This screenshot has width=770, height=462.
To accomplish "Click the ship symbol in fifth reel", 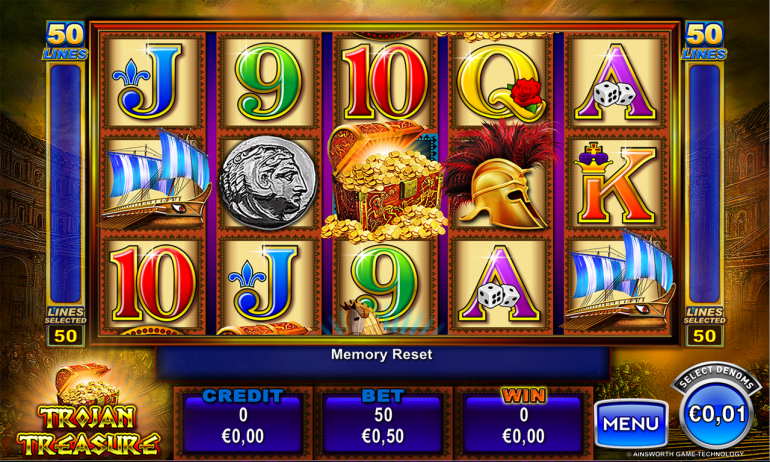I will pyautogui.click(x=619, y=280).
